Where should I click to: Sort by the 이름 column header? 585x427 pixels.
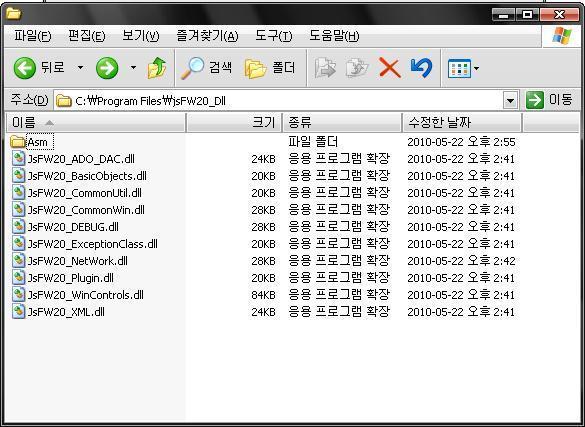[96, 122]
